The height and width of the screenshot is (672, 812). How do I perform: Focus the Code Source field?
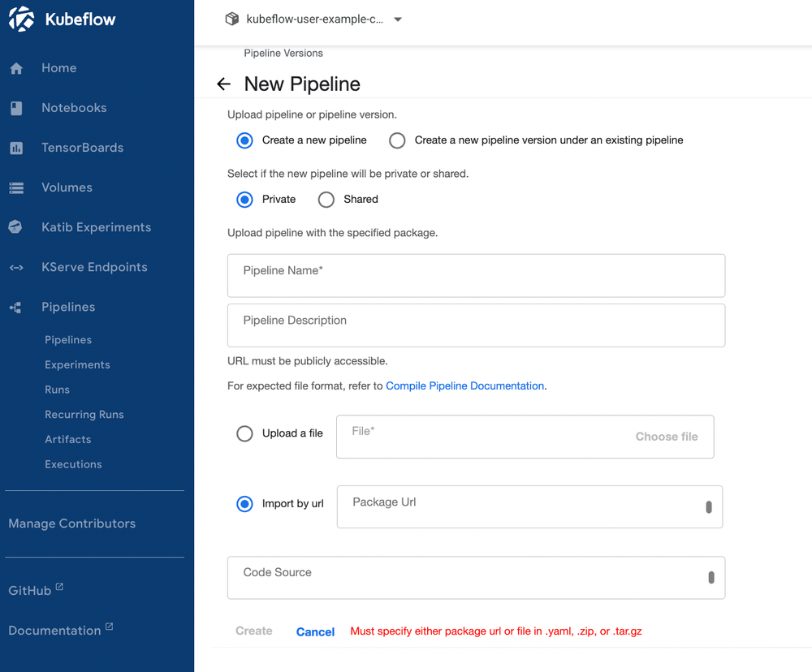[476, 577]
